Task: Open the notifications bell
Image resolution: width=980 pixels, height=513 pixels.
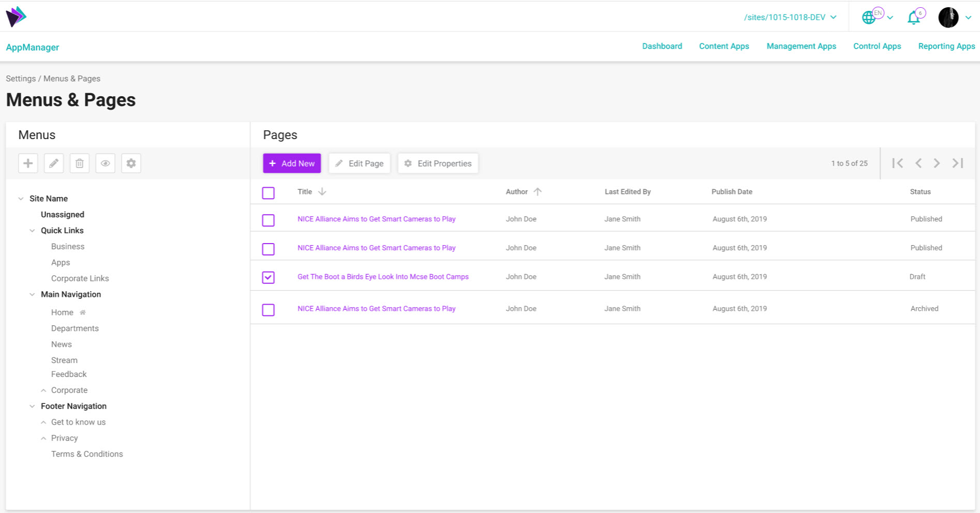Action: [914, 18]
